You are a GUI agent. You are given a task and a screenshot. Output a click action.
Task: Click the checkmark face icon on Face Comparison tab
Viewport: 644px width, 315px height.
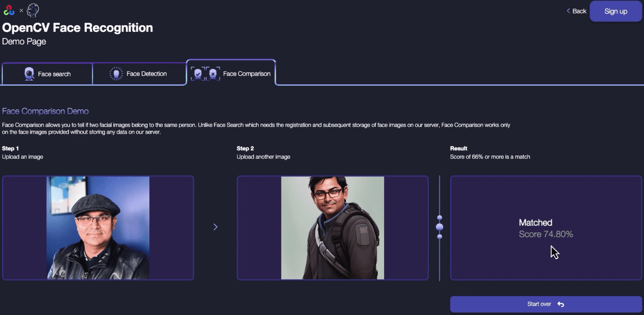197,73
